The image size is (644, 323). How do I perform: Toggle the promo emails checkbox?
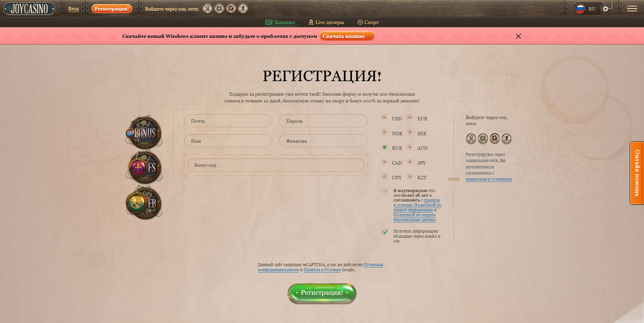[x=385, y=232]
